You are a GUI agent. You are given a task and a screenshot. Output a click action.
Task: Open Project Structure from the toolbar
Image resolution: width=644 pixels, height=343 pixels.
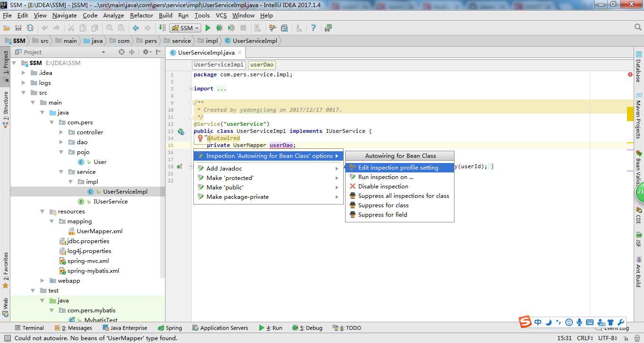pos(284,28)
